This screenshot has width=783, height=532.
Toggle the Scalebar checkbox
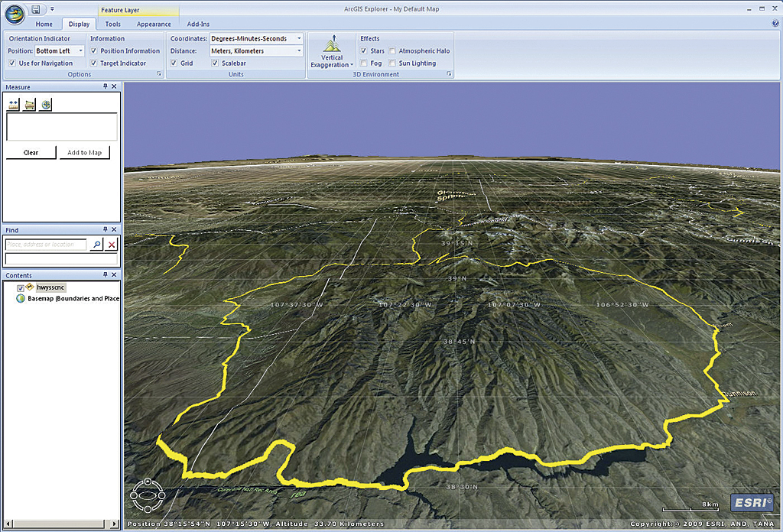point(215,63)
